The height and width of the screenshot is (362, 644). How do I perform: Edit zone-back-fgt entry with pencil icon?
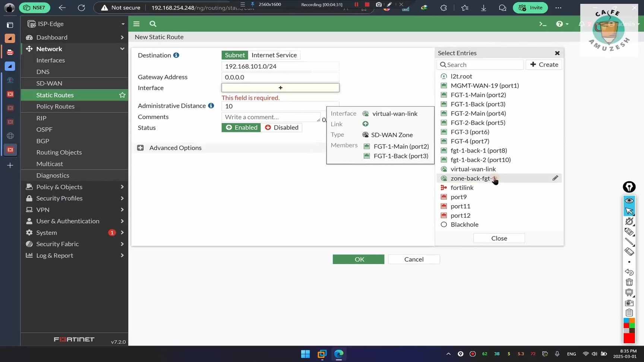pyautogui.click(x=555, y=178)
